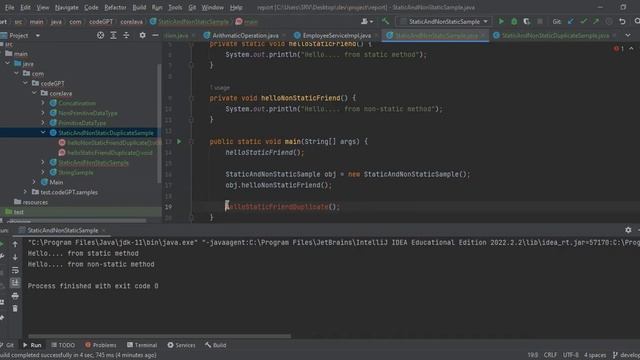
Task: Rollback changes with the undo arrow
Action: coord(622,21)
